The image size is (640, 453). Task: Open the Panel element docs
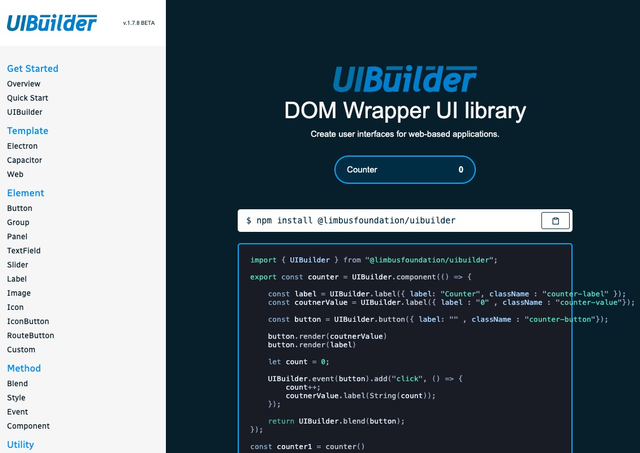point(17,236)
